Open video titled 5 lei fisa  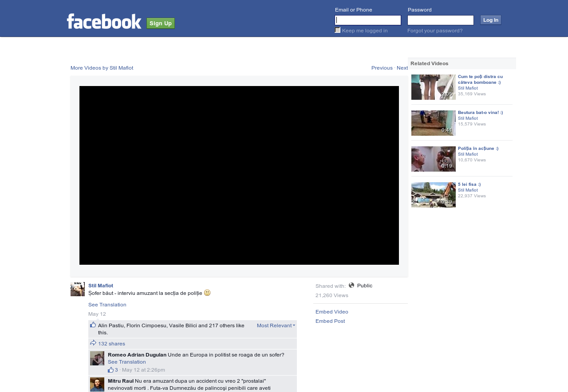coord(469,184)
